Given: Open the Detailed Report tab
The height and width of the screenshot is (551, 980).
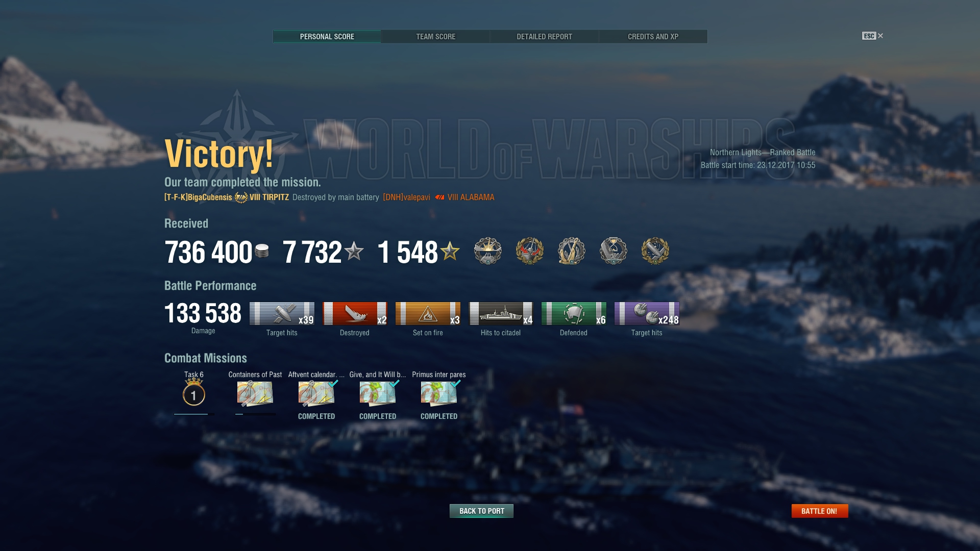Looking at the screenshot, I should click(x=544, y=37).
